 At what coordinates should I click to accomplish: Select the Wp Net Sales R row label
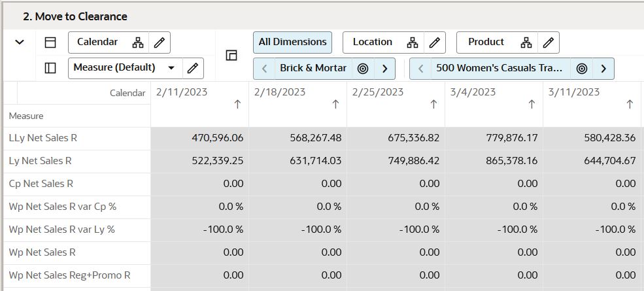[42, 252]
